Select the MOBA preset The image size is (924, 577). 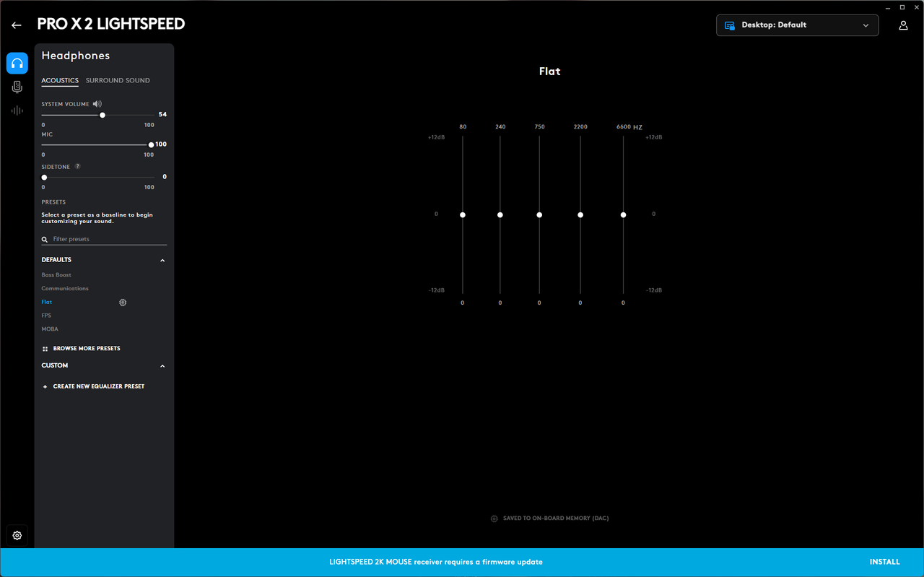[x=50, y=329]
